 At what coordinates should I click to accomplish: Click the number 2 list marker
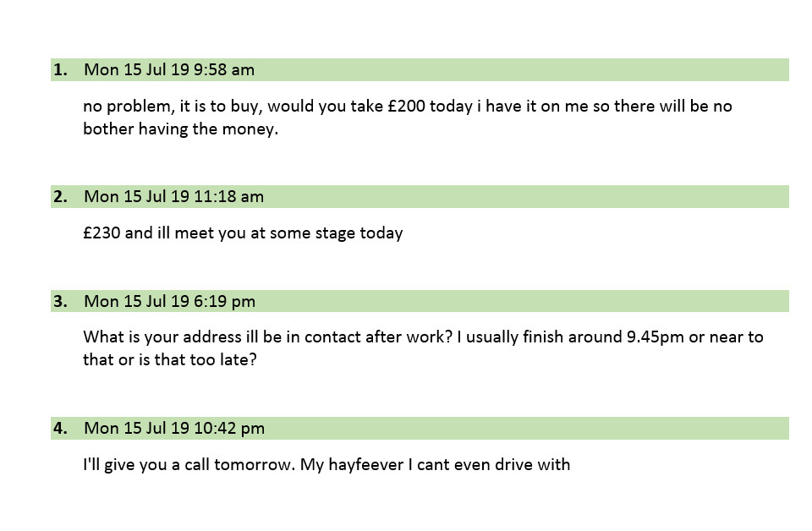point(60,197)
